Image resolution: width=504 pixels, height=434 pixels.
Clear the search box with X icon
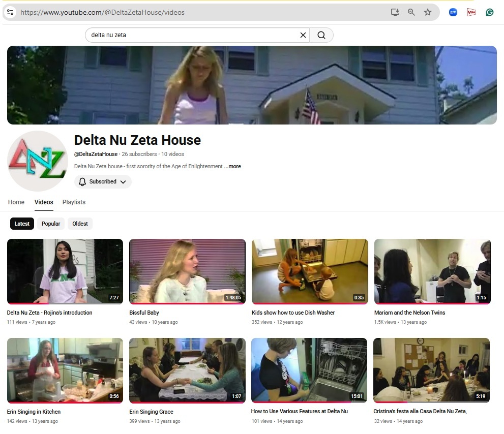[x=303, y=35]
